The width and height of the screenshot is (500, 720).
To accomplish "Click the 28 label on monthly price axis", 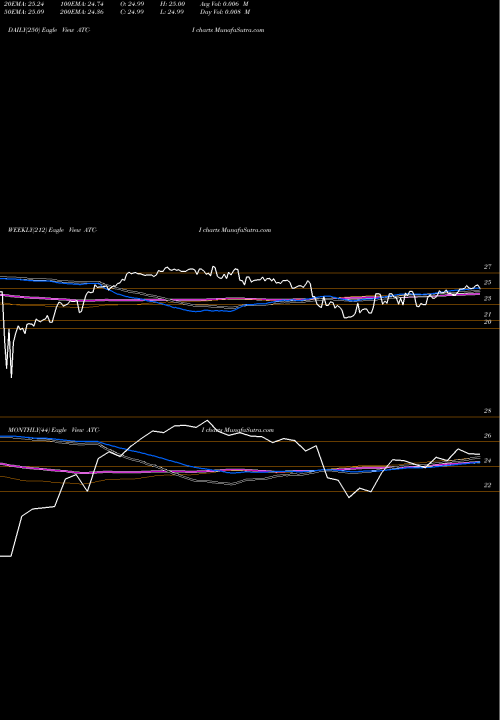I will [488, 411].
